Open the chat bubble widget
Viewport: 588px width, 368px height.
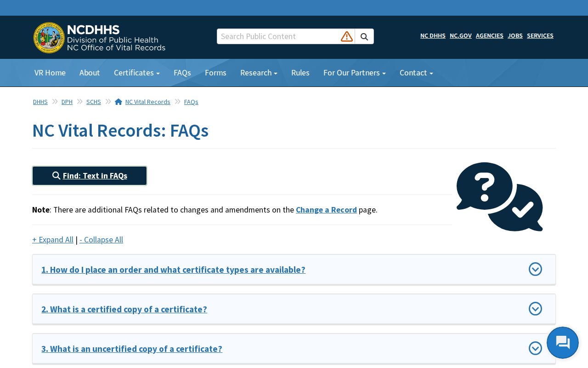(563, 343)
